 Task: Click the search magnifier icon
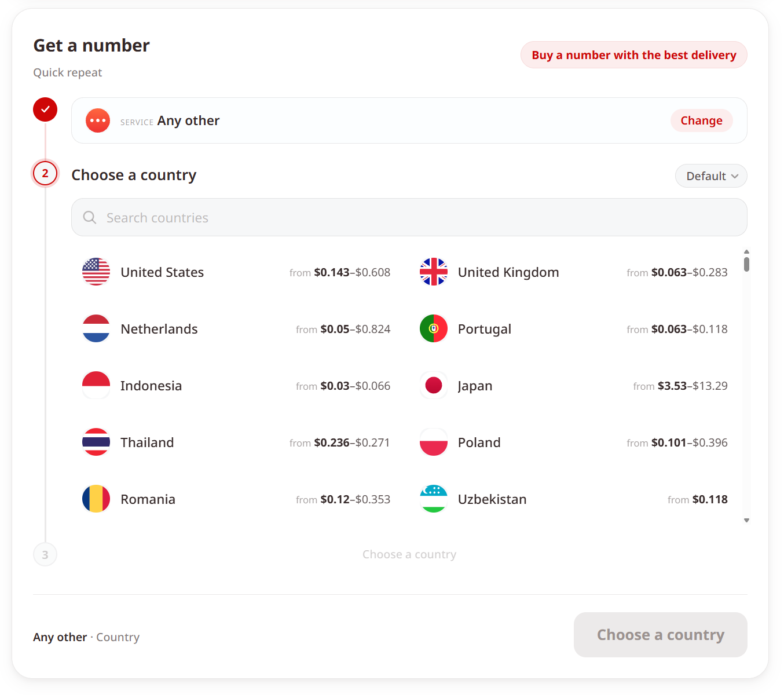[x=90, y=217]
